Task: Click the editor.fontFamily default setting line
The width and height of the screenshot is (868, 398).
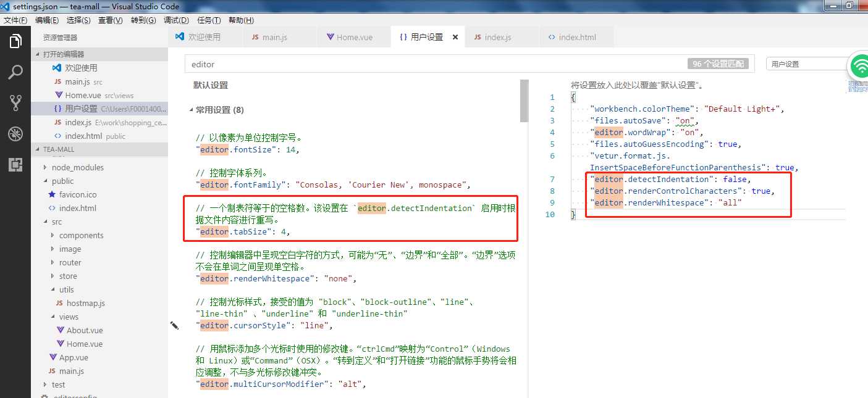Action: [334, 184]
